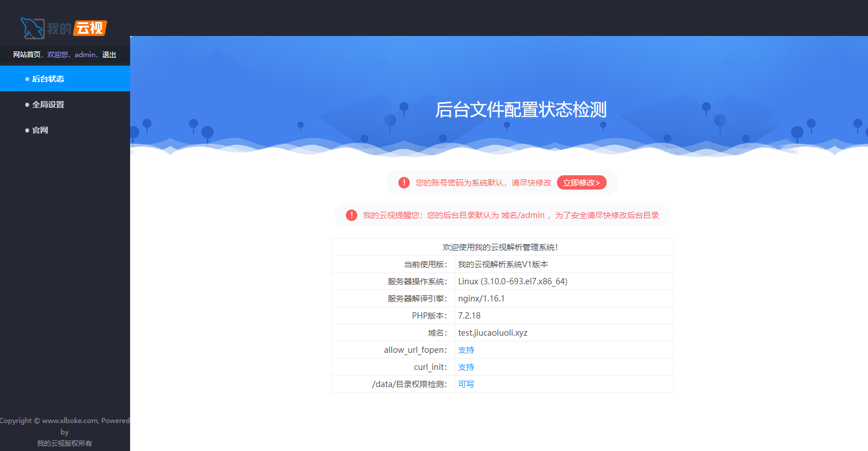Click nginx/1.16.1 value
The height and width of the screenshot is (451, 868).
click(481, 299)
